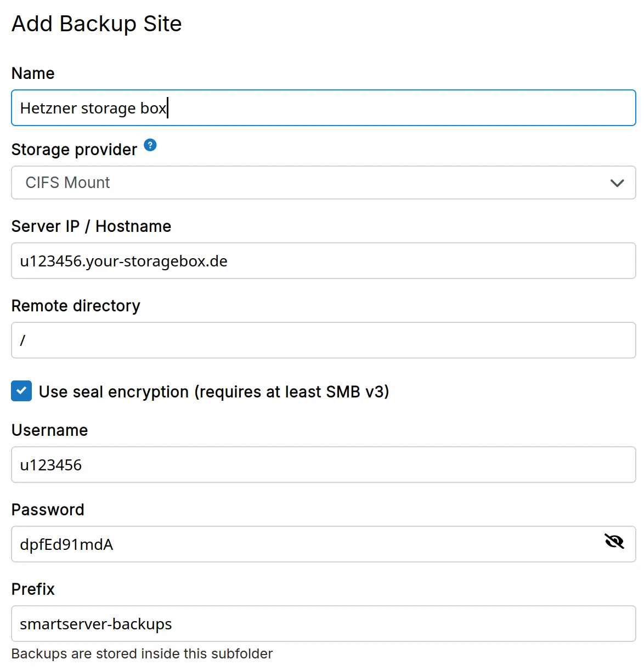This screenshot has width=644, height=671.
Task: Toggle password visibility with the eye icon
Action: click(x=614, y=542)
